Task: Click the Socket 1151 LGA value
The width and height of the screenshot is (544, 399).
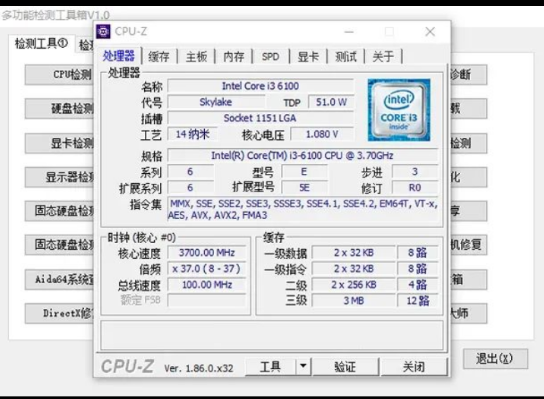Action: click(x=261, y=118)
